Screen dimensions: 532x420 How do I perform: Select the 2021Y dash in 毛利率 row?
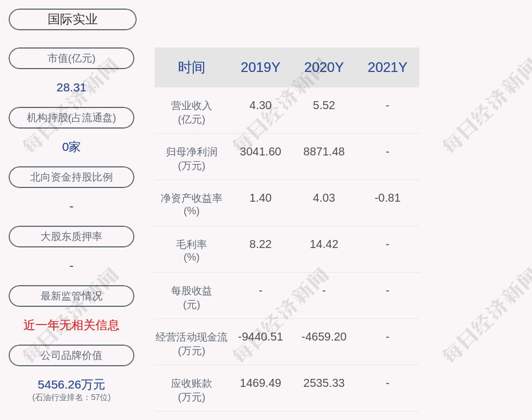point(387,244)
